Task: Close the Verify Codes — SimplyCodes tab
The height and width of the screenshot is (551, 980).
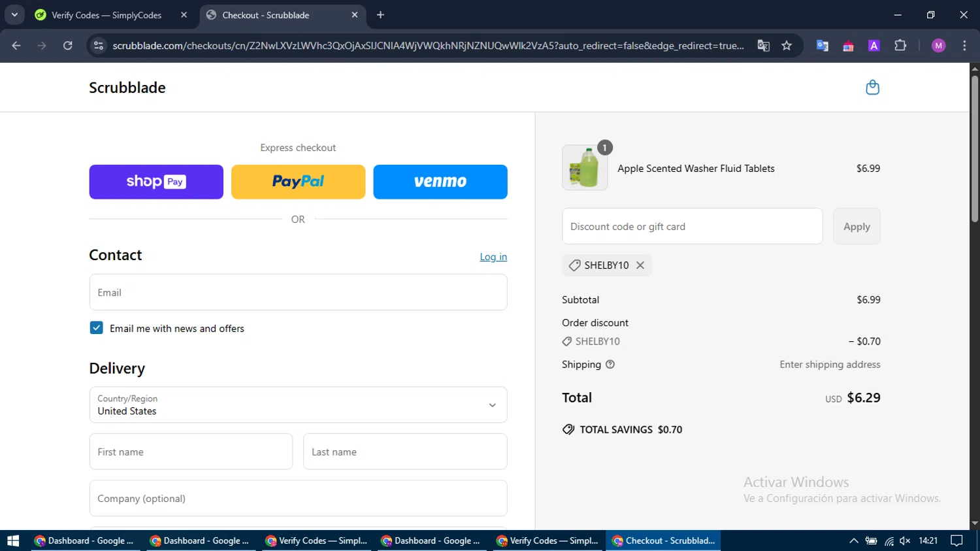Action: pos(184,14)
